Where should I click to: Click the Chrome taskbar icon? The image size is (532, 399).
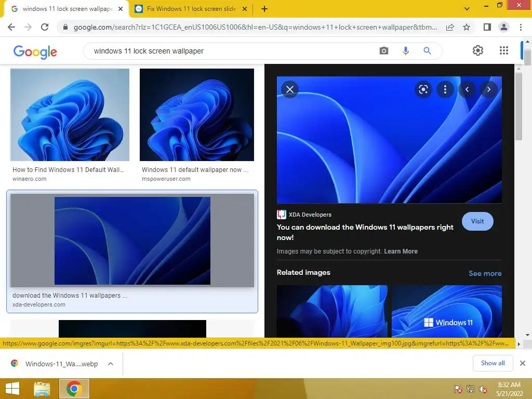pyautogui.click(x=74, y=389)
